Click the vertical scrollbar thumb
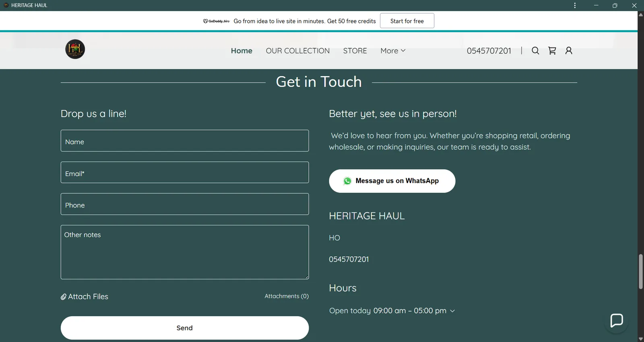 click(x=641, y=272)
